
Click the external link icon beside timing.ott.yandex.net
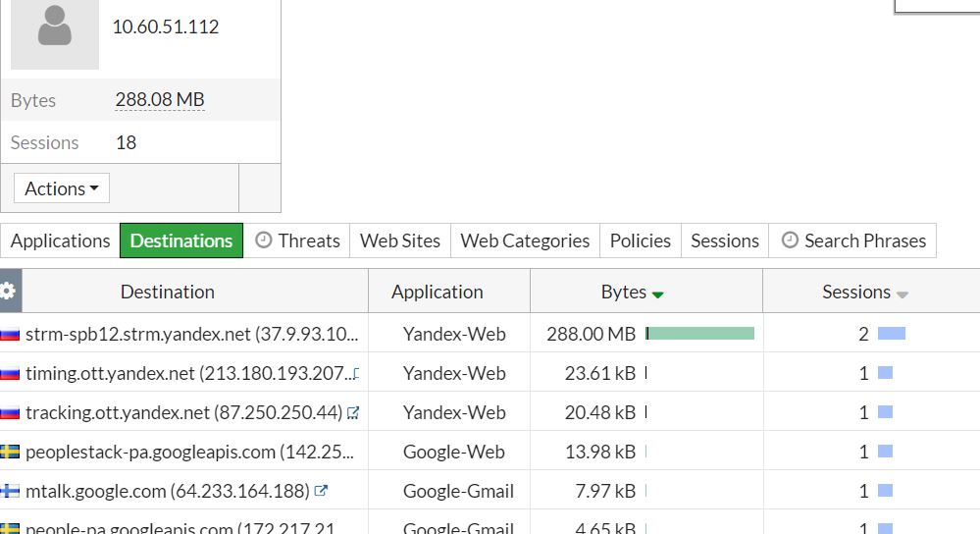pyautogui.click(x=356, y=373)
